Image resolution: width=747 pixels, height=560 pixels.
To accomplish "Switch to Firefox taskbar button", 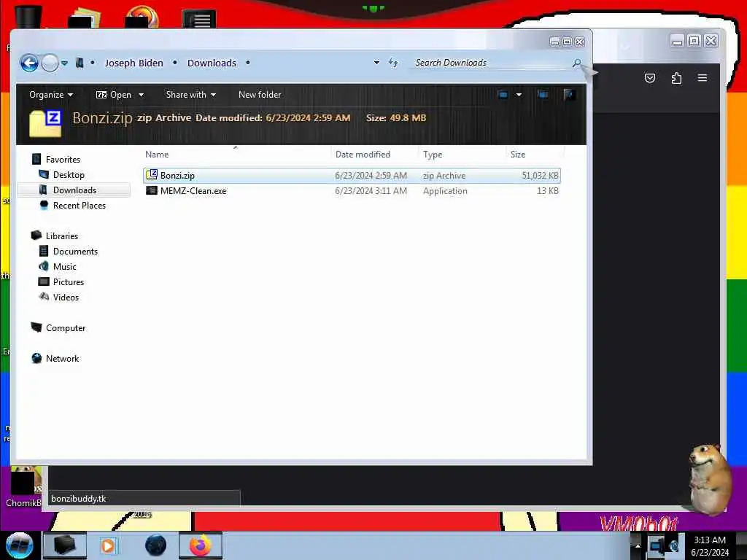I will coord(201,545).
